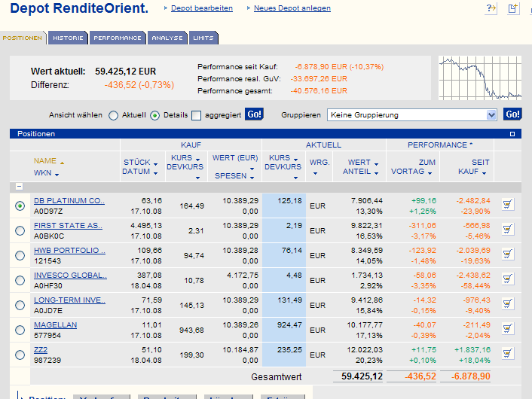Click the cart icon for ZZ2 row
532x399 pixels.
pyautogui.click(x=507, y=354)
